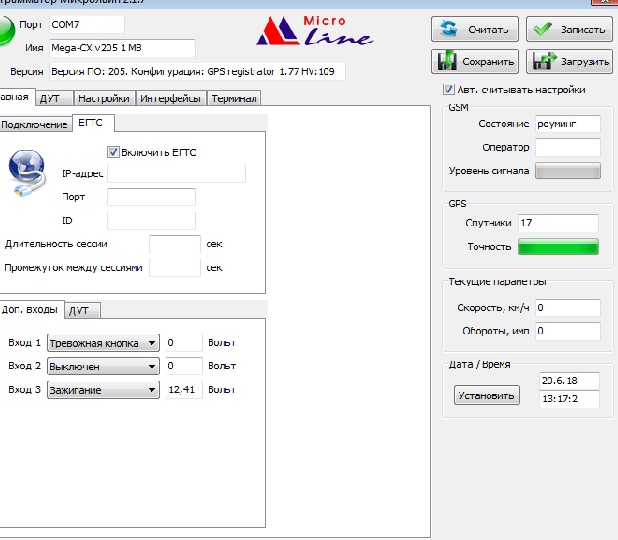
Task: Click the Длительность сессии input field
Action: [x=174, y=244]
